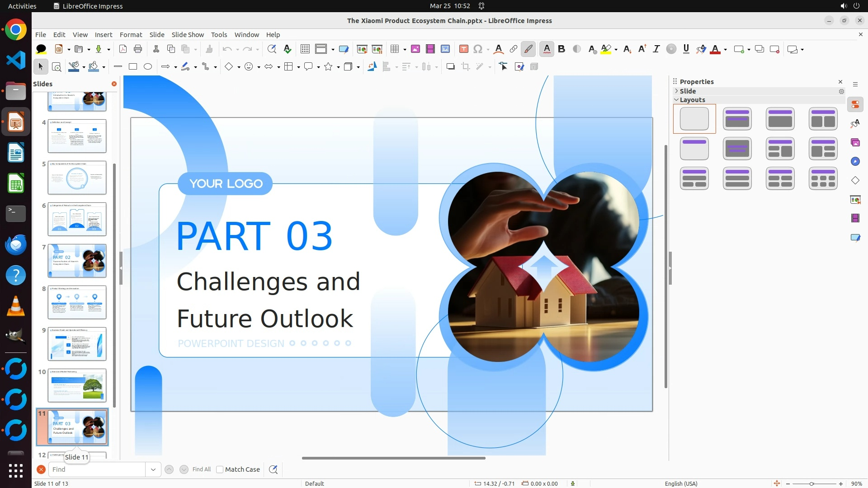Click the Insert Table icon
Image resolution: width=868 pixels, height=488 pixels.
point(395,49)
